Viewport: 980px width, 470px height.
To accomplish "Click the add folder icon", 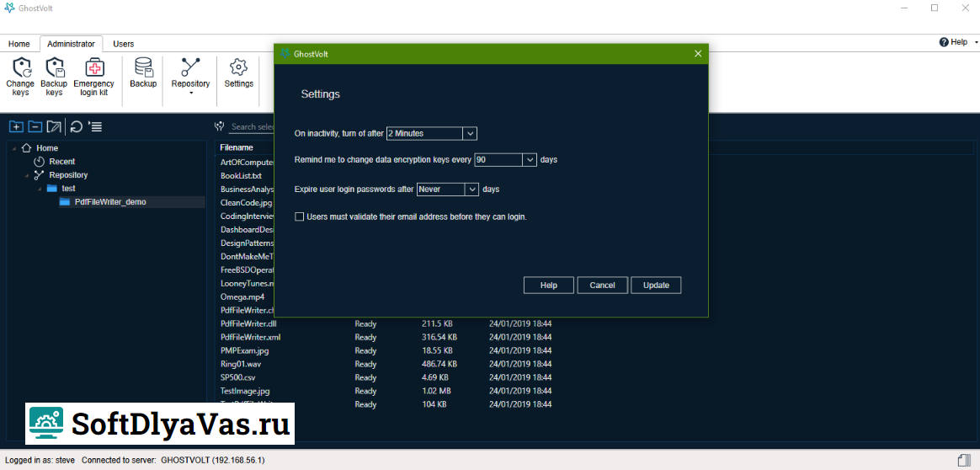I will click(x=16, y=127).
